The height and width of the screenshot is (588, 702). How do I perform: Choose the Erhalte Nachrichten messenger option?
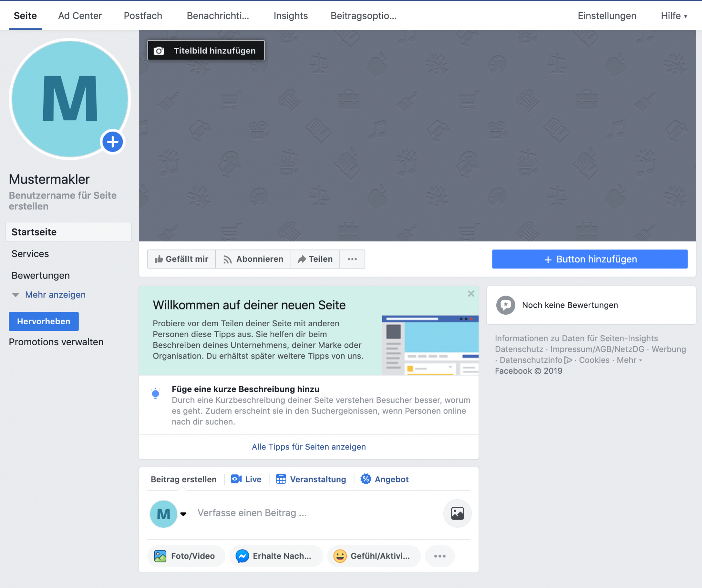pyautogui.click(x=276, y=556)
